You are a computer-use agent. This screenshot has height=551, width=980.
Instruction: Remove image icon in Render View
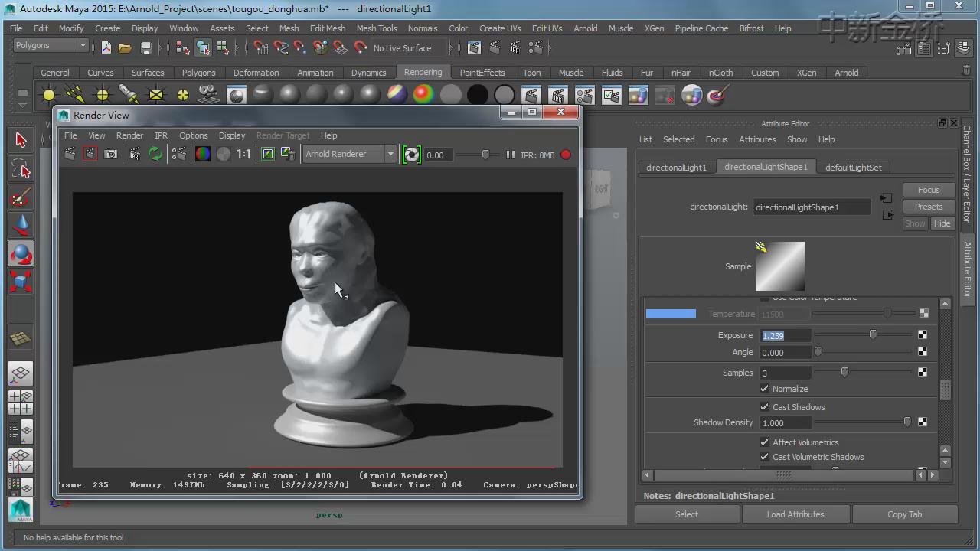pyautogui.click(x=289, y=154)
